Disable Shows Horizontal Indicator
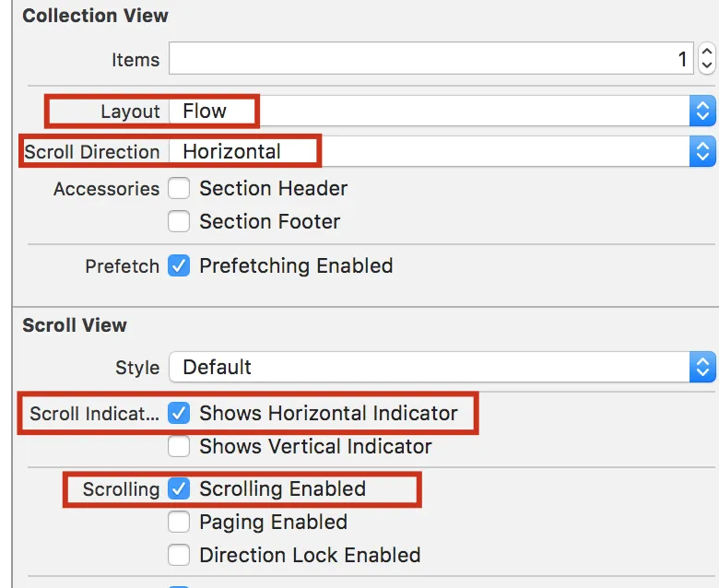The height and width of the screenshot is (588, 719). pos(180,413)
